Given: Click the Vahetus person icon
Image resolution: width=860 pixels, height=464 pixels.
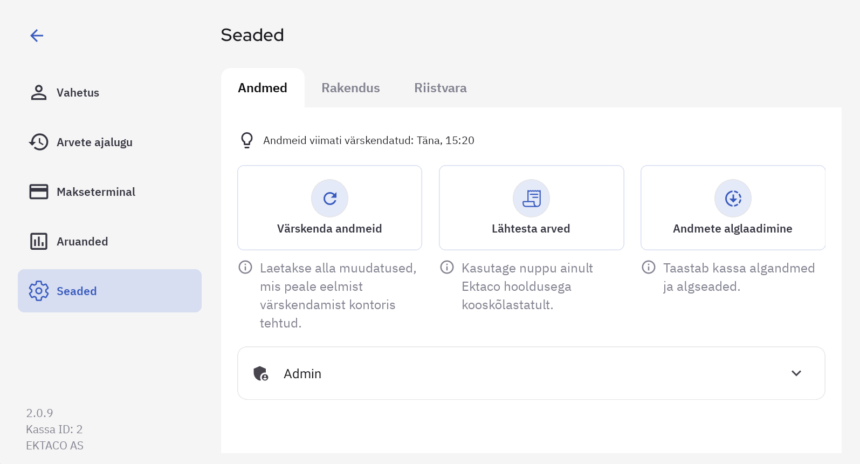Looking at the screenshot, I should point(39,92).
